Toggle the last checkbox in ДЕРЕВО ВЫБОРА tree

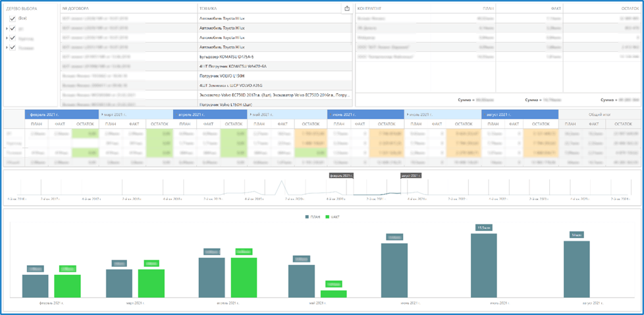tap(13, 47)
